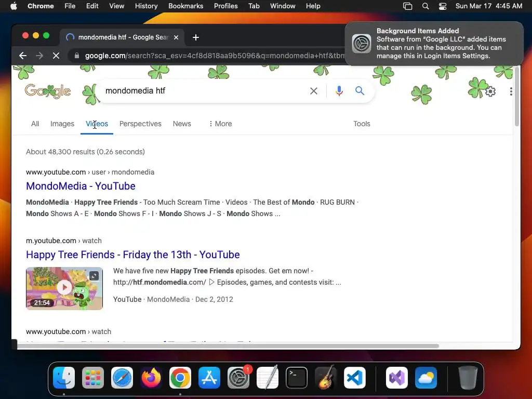Launch Firefox from the Dock
The height and width of the screenshot is (399, 532).
(151, 378)
